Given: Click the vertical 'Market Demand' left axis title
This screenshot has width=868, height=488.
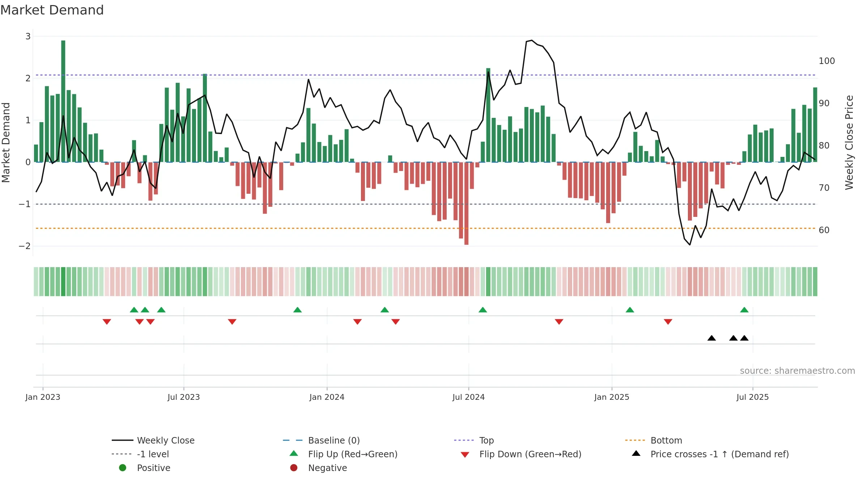Looking at the screenshot, I should click(x=6, y=142).
